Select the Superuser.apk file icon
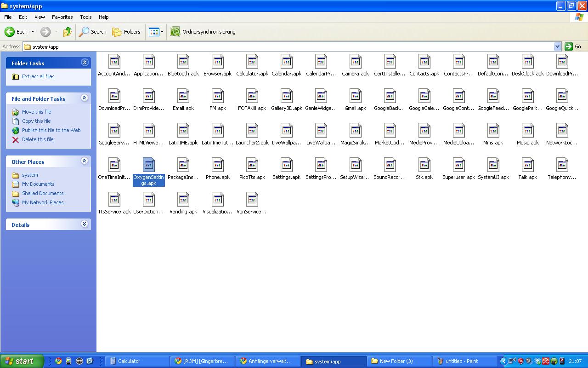The width and height of the screenshot is (588, 368). (x=459, y=165)
